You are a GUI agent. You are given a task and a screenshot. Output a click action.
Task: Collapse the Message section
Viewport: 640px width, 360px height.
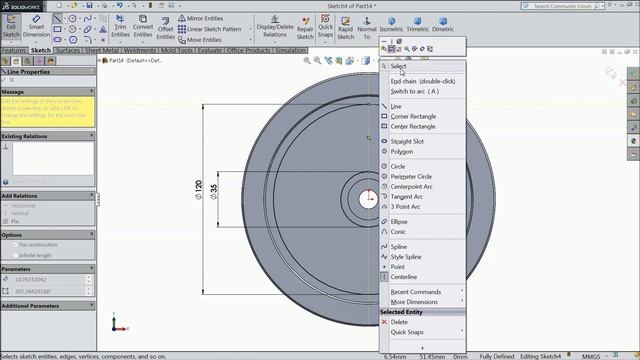pyautogui.click(x=91, y=91)
